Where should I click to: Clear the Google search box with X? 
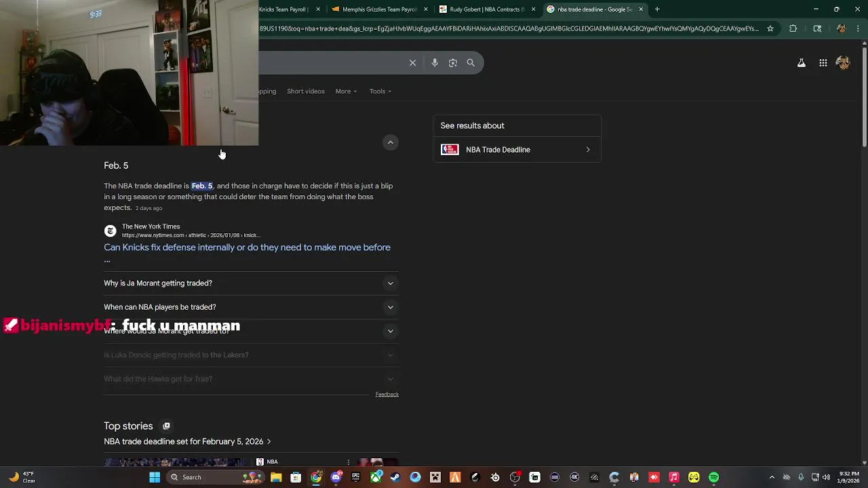click(x=412, y=63)
